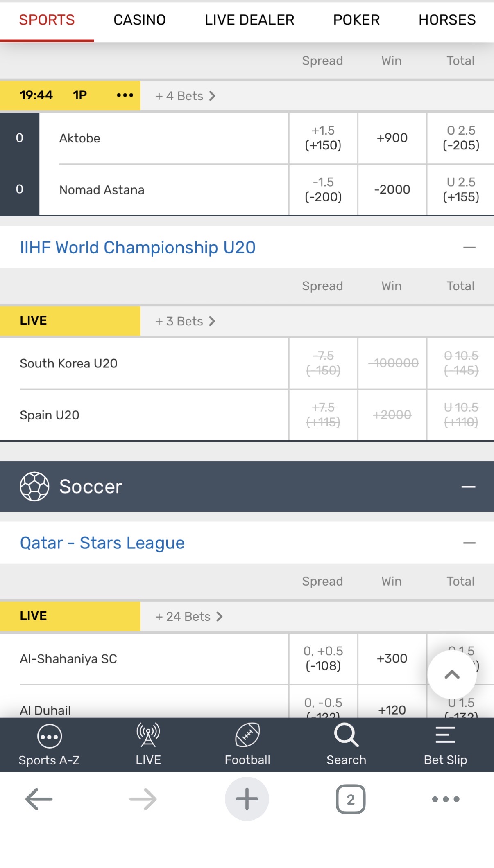Expand +24 Bets for Al-Shahaniya match
Image resolution: width=494 pixels, height=868 pixels.
tap(189, 616)
